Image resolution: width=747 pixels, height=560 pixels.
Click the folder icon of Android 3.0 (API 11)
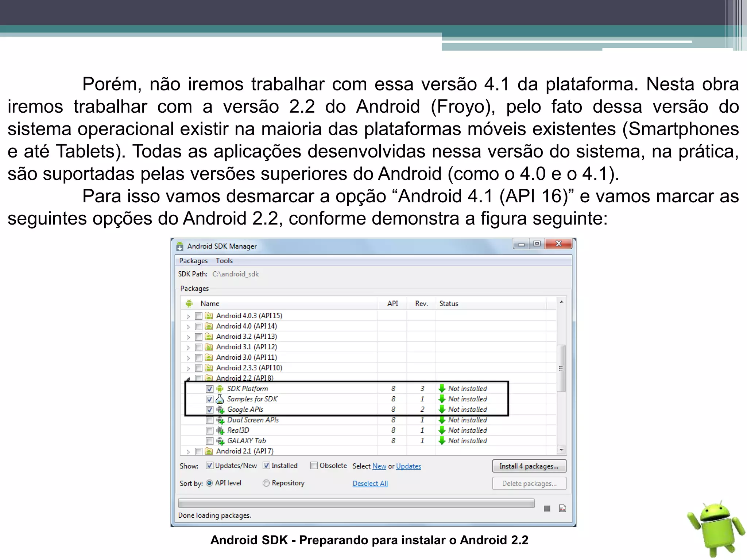point(209,358)
